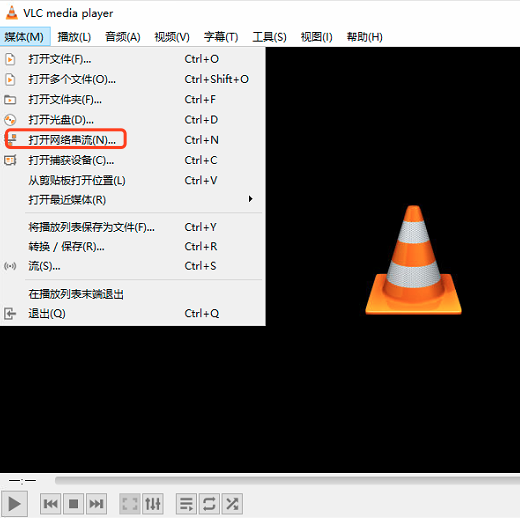Skip to the next track
Image resolution: width=520 pixels, height=518 pixels.
coord(96,503)
